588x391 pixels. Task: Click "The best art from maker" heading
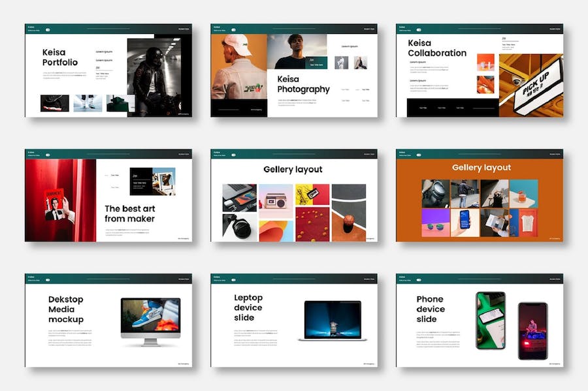pos(130,213)
